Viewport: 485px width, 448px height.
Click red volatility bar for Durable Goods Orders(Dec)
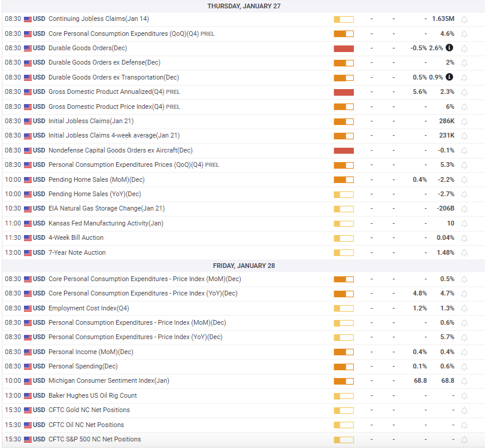coord(344,48)
